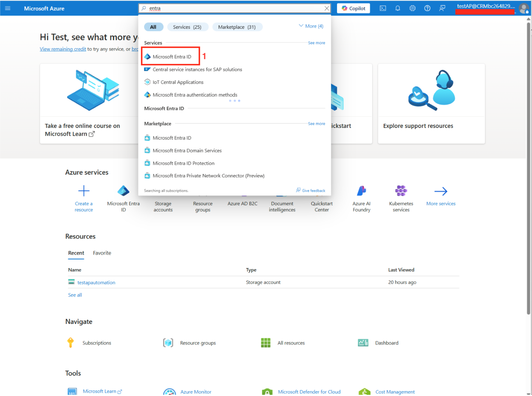532x396 pixels.
Task: Select Microsoft Entra ID service result
Action: 172,57
